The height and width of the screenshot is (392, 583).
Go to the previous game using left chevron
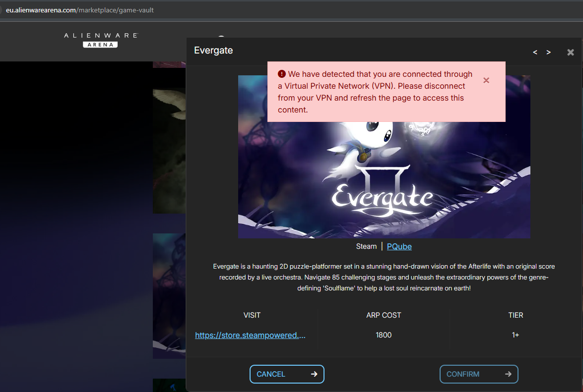[x=535, y=52]
